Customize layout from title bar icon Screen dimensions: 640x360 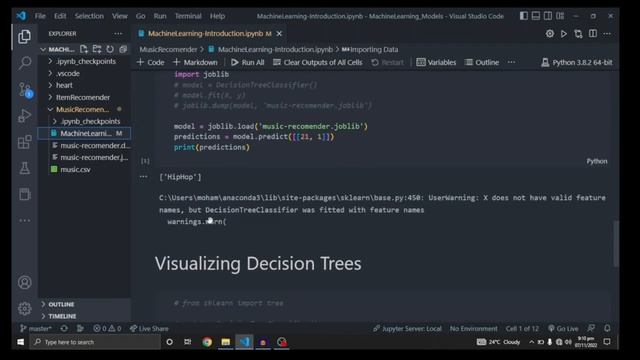pos(560,16)
